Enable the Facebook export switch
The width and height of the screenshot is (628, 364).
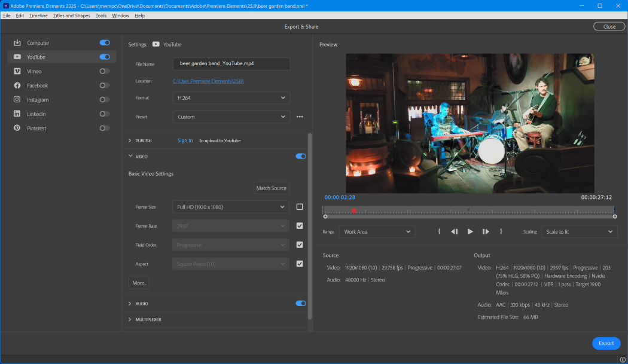(x=105, y=85)
